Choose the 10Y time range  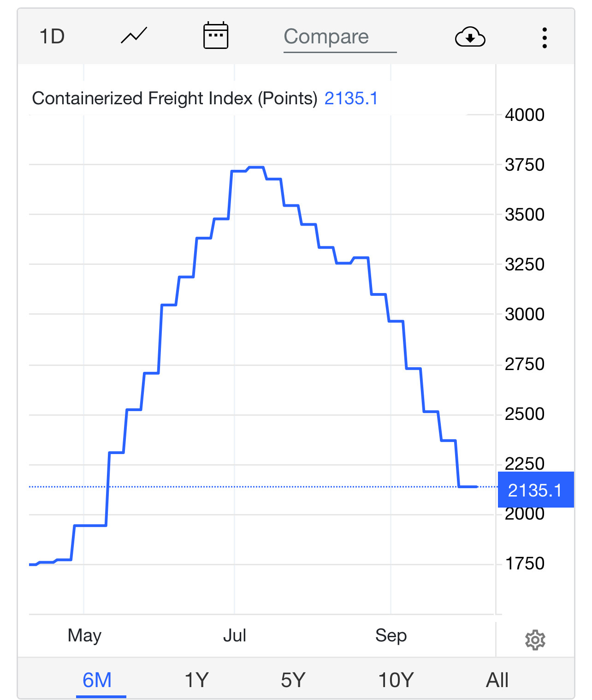[396, 680]
